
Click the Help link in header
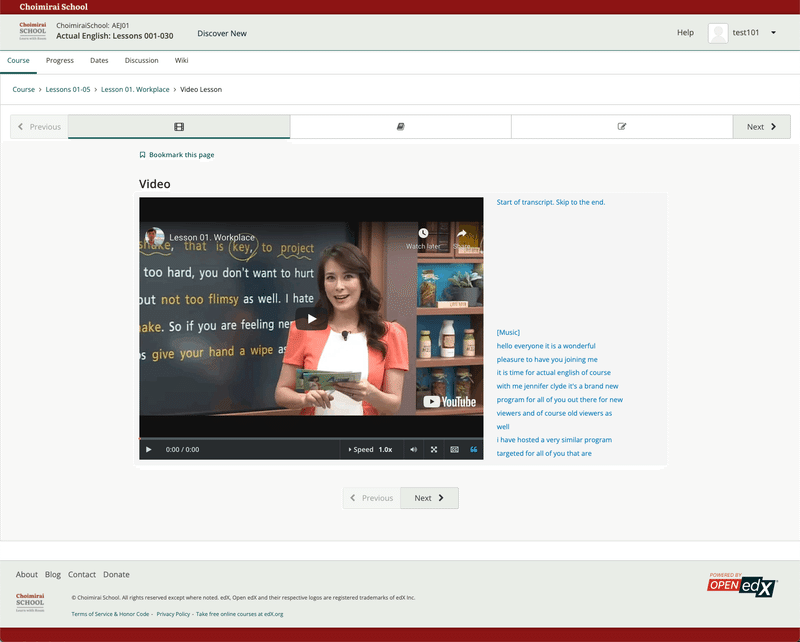(685, 33)
